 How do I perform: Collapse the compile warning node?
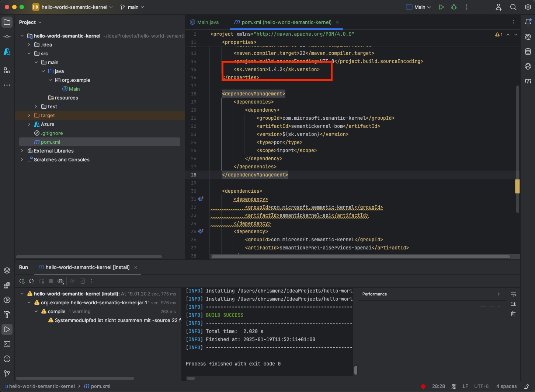36,311
